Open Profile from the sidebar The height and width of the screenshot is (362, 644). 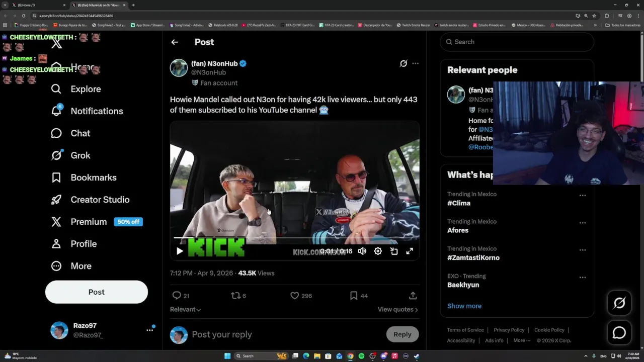[x=73, y=244]
